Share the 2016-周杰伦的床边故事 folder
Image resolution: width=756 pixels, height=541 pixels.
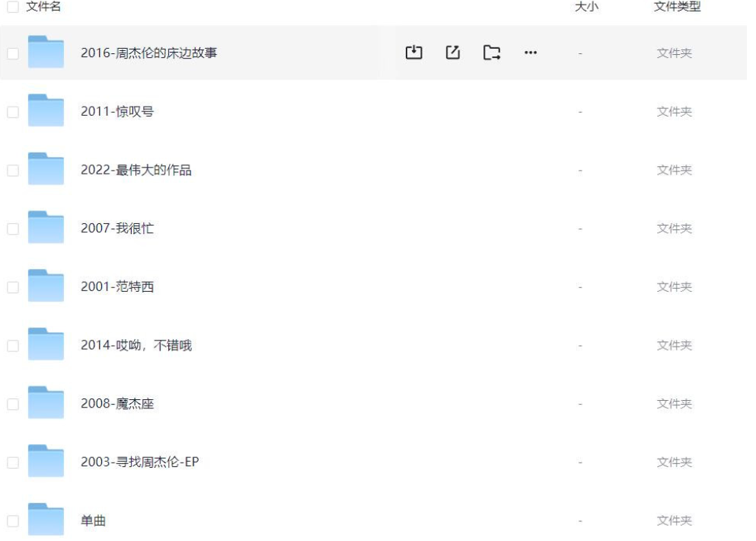click(453, 52)
